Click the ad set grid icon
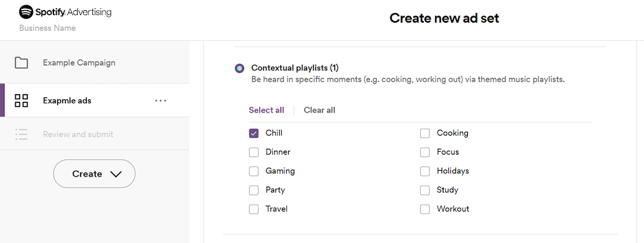Screen dimensions: 644x243 point(21,100)
